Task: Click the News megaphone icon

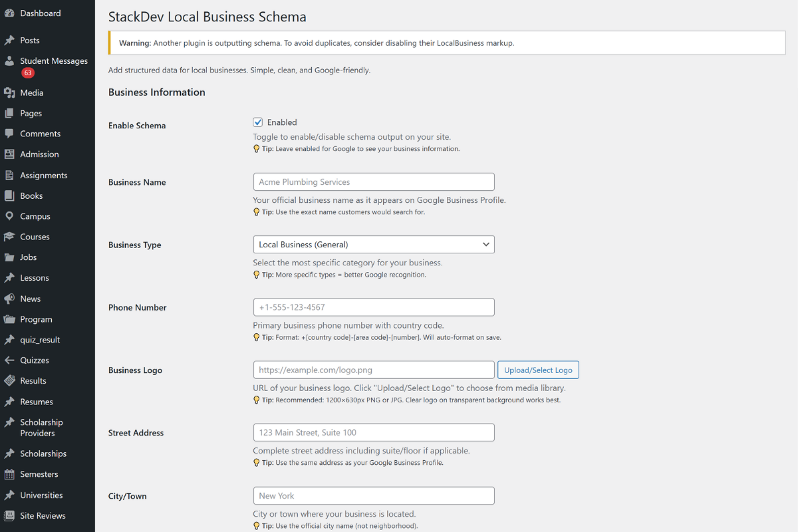Action: (x=9, y=299)
